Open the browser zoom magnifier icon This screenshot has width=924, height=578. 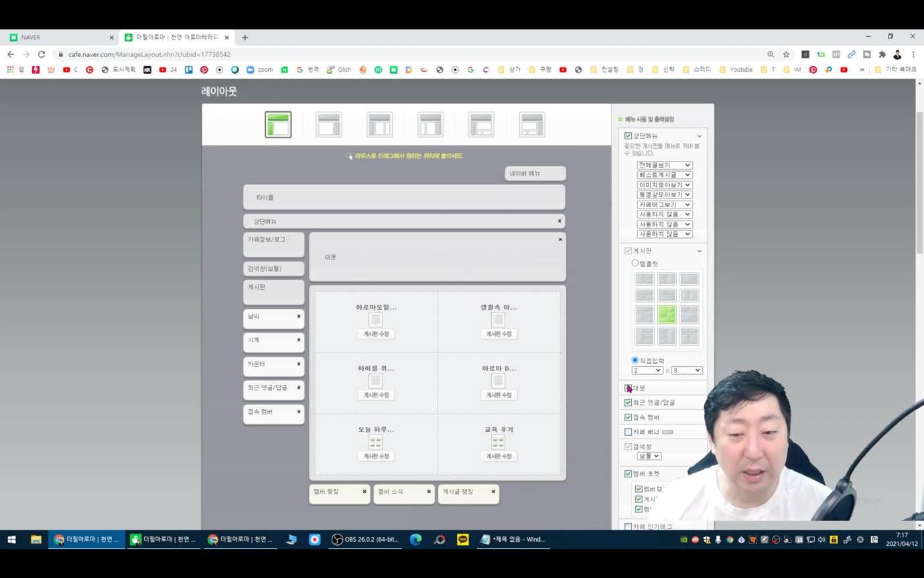[x=771, y=54]
